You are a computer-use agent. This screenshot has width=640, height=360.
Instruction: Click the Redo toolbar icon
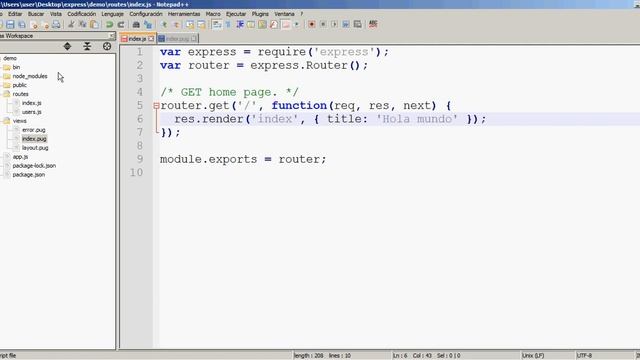click(121, 24)
